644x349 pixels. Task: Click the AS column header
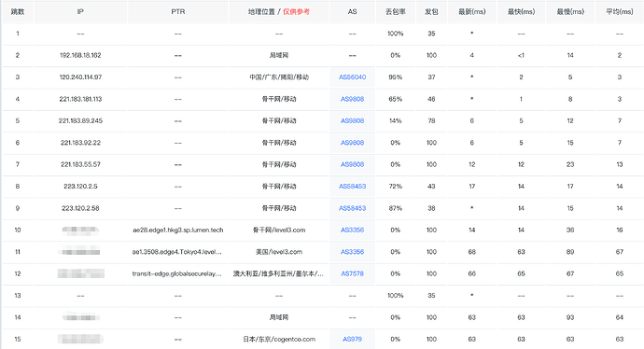point(352,11)
